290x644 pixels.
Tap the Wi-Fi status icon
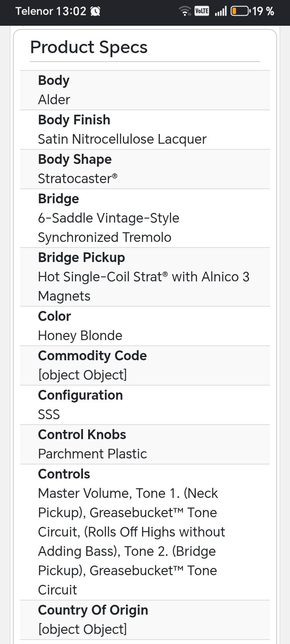click(185, 11)
